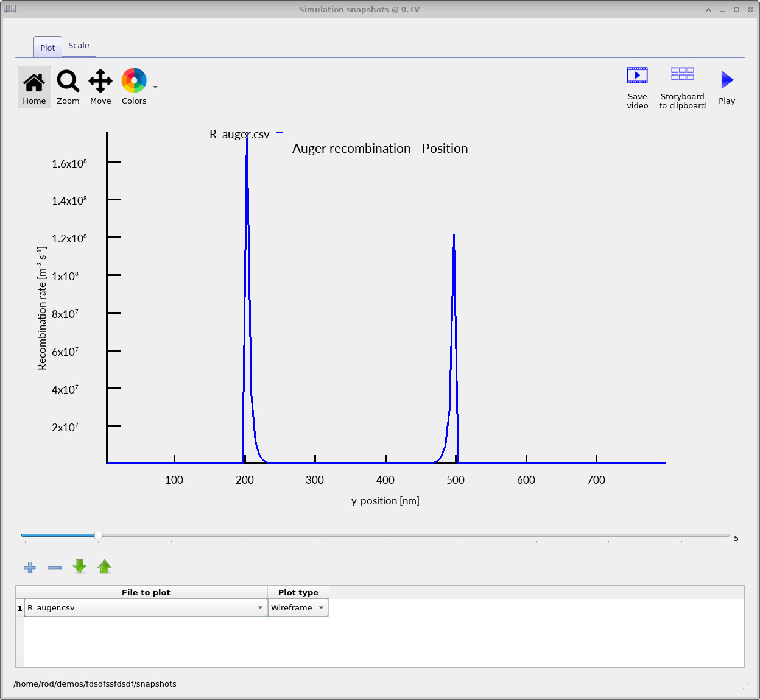Expand the Colors dropdown arrow

pyautogui.click(x=155, y=87)
